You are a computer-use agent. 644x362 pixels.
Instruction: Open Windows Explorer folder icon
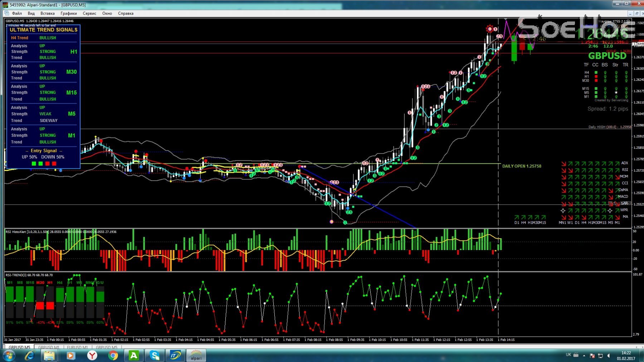pyautogui.click(x=49, y=355)
